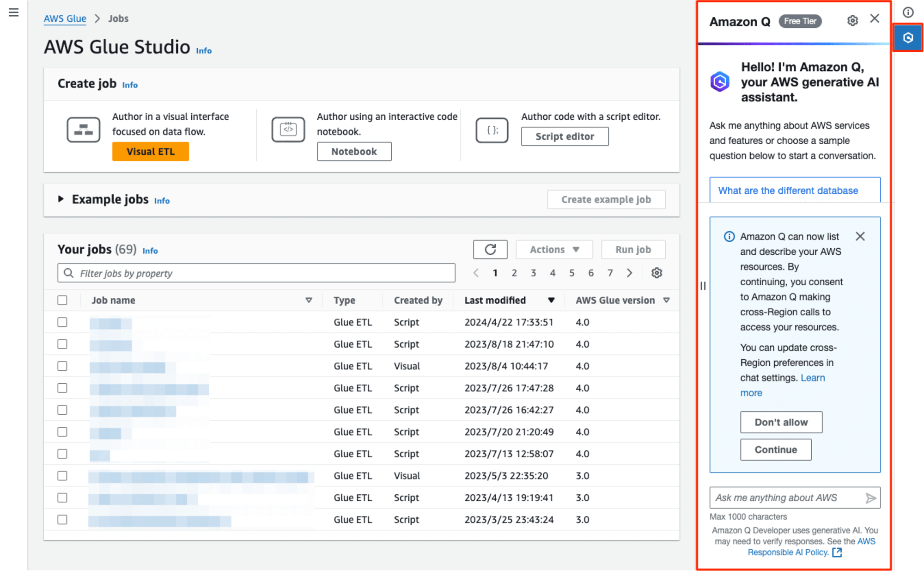This screenshot has height=571, width=924.
Task: Go to jobs page 6
Action: point(591,273)
